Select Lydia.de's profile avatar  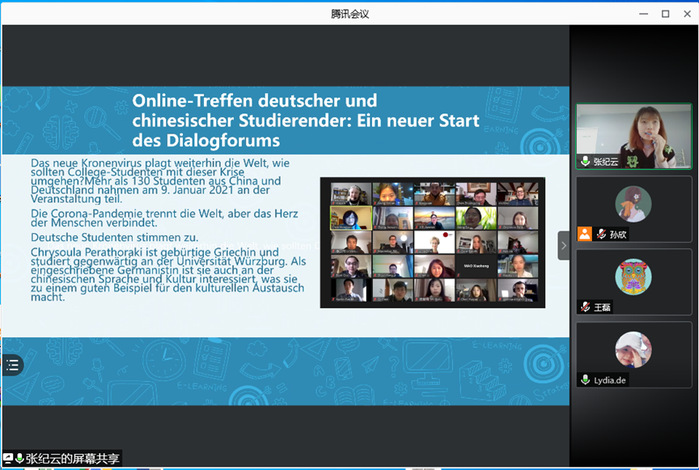(633, 350)
